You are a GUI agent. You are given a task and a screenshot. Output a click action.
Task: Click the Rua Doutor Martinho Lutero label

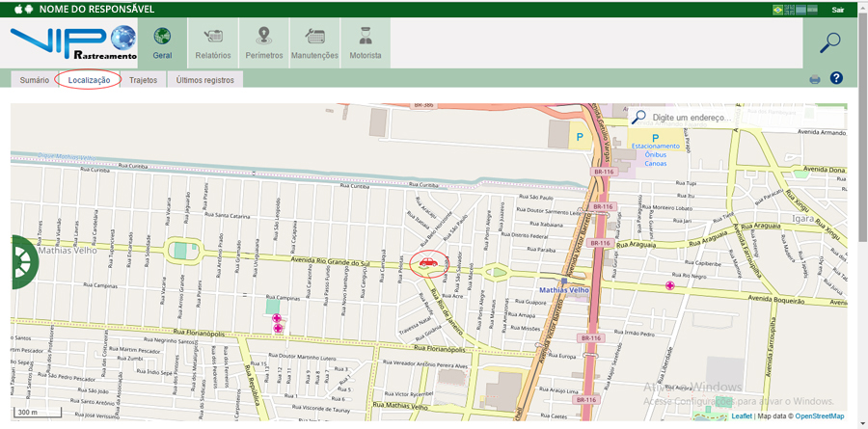pos(300,356)
